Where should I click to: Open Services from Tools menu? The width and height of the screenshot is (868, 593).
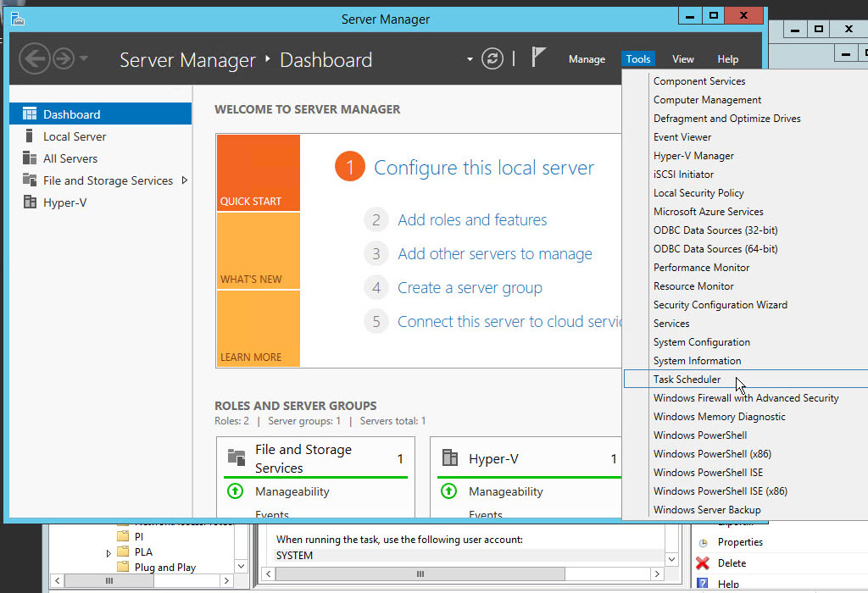(x=671, y=324)
